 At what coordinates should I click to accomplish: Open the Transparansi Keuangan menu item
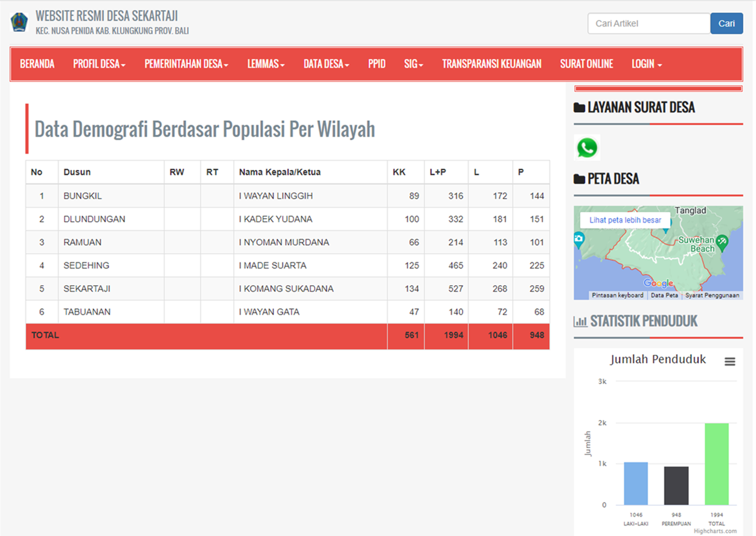click(492, 64)
